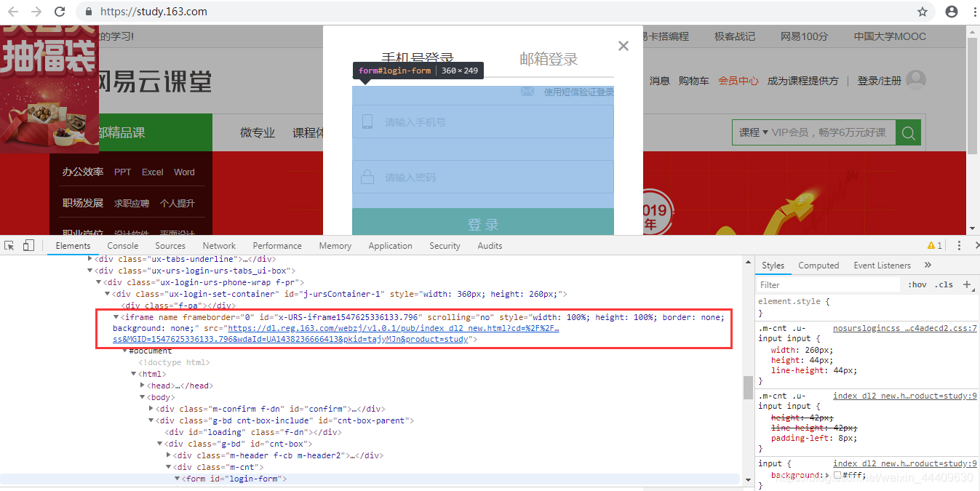Click the Styles Filter input
Viewport: 980px width, 491px height.
(x=828, y=284)
